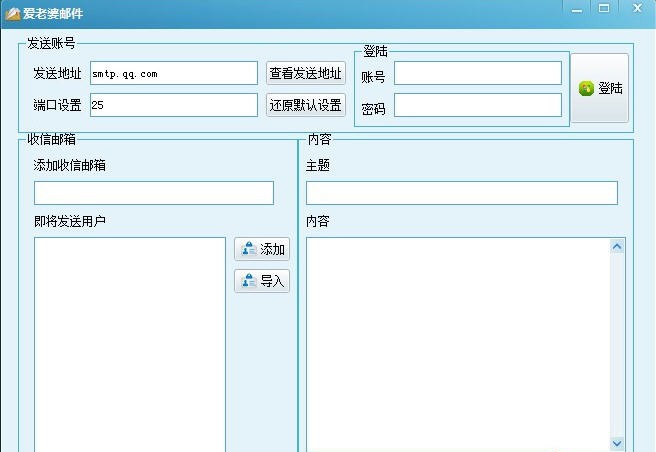The width and height of the screenshot is (656, 452).
Task: Click the 登陆 login button
Action: point(600,88)
